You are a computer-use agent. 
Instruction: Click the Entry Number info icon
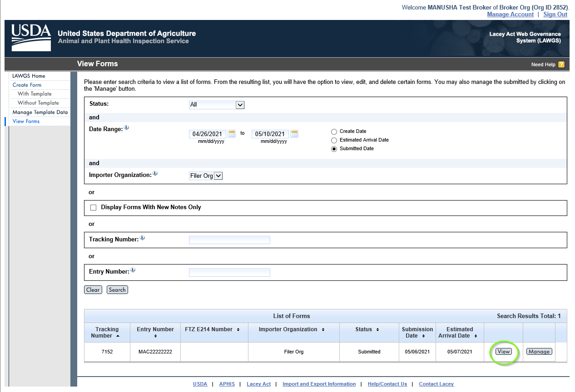pos(133,270)
